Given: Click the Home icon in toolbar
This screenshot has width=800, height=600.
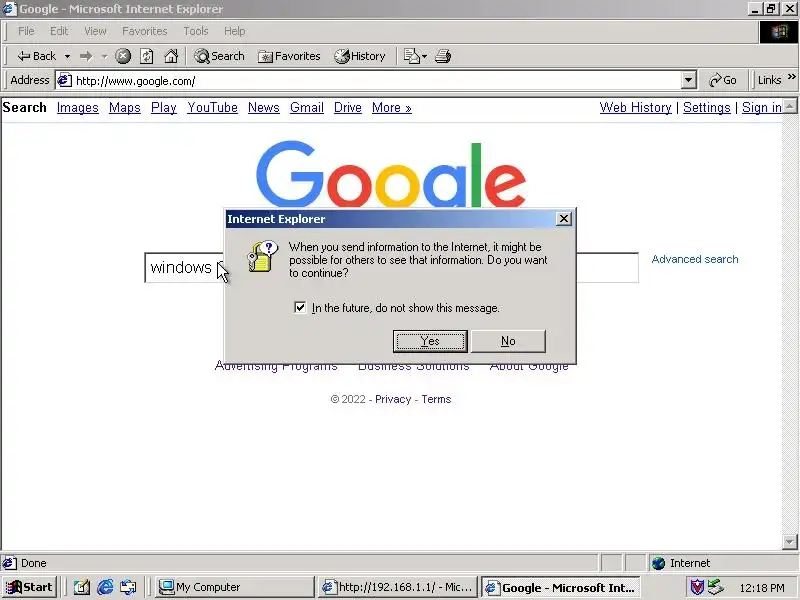Looking at the screenshot, I should pos(171,56).
